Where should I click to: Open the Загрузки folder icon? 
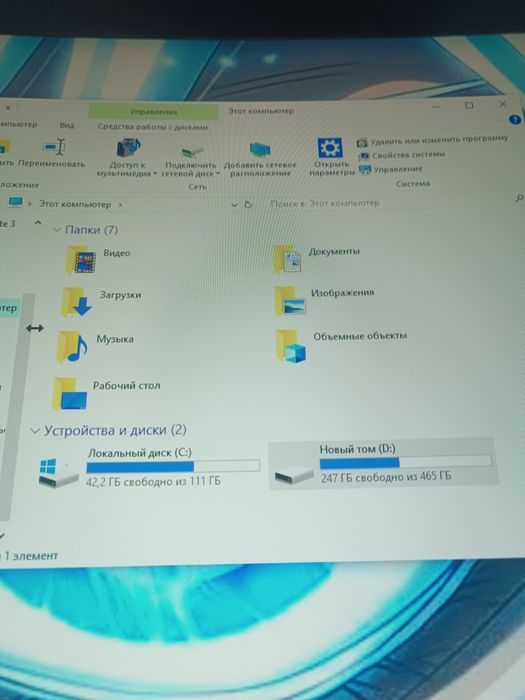[x=77, y=302]
